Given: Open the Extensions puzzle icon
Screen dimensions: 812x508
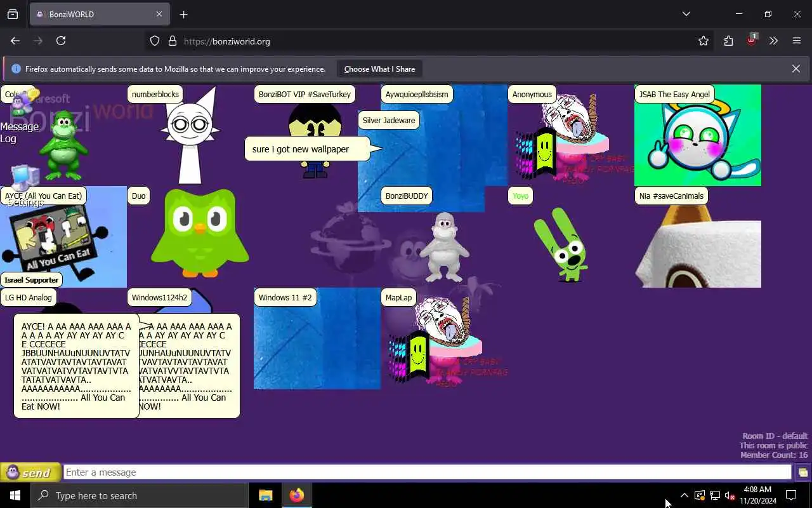Looking at the screenshot, I should 728,41.
